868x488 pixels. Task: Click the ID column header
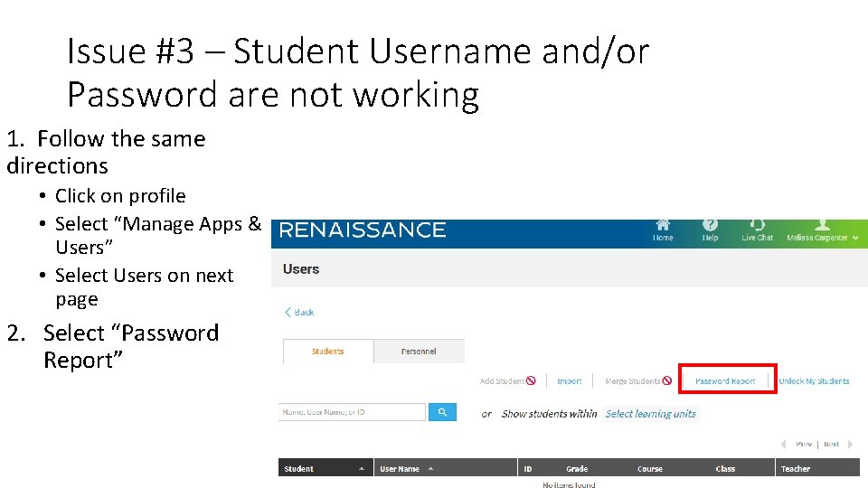click(x=527, y=469)
